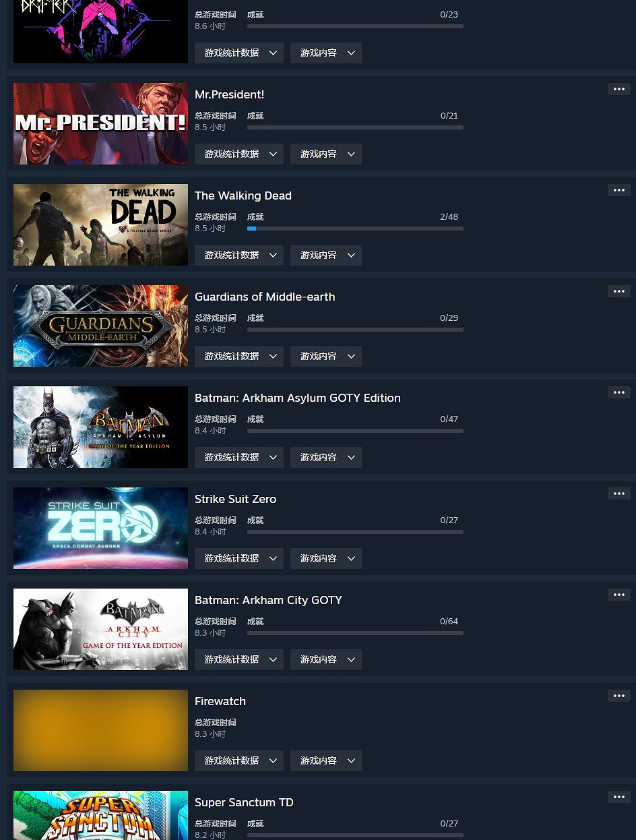Expand 游戏内容 dropdown for Firewatch
636x840 pixels.
pos(326,760)
